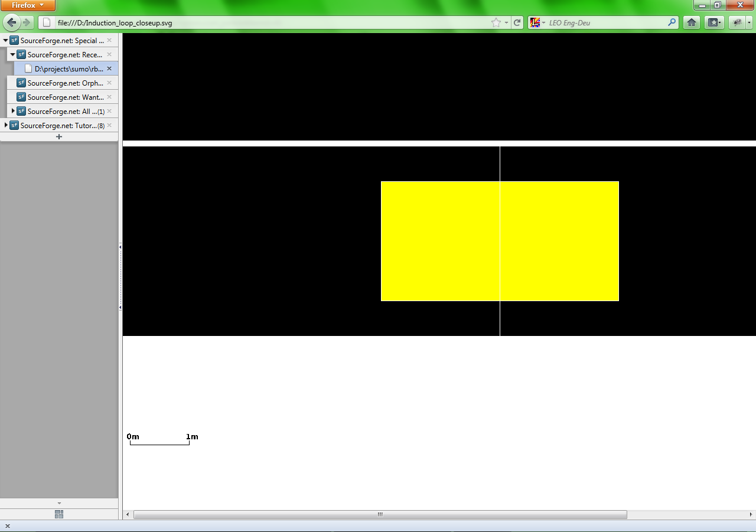Viewport: 756px width, 532px height.
Task: Click the reload page icon
Action: point(517,22)
